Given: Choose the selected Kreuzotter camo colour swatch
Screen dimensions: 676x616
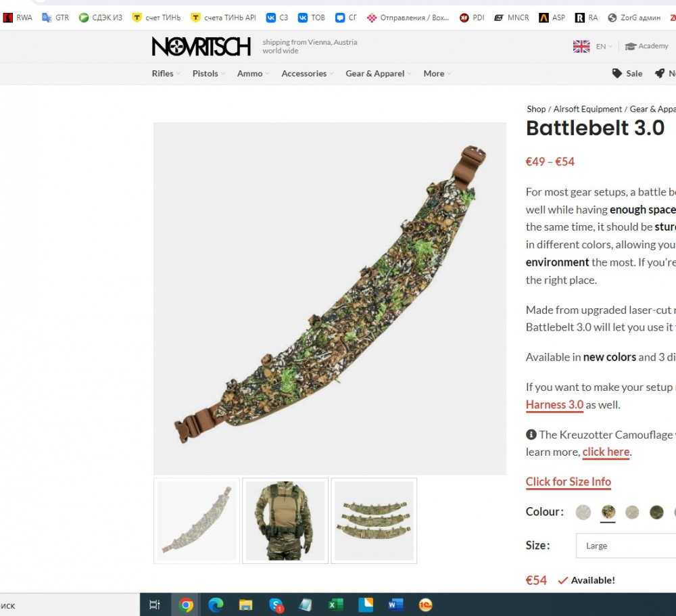Looking at the screenshot, I should pyautogui.click(x=608, y=512).
